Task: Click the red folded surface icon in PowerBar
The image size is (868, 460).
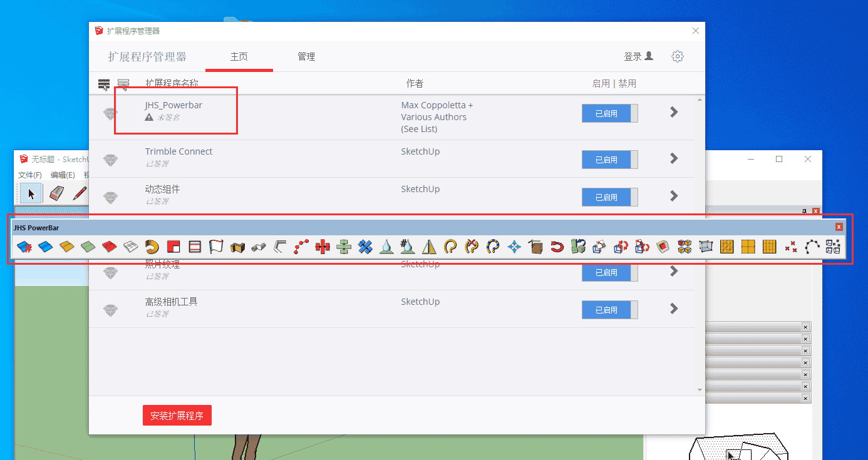Action: [110, 247]
